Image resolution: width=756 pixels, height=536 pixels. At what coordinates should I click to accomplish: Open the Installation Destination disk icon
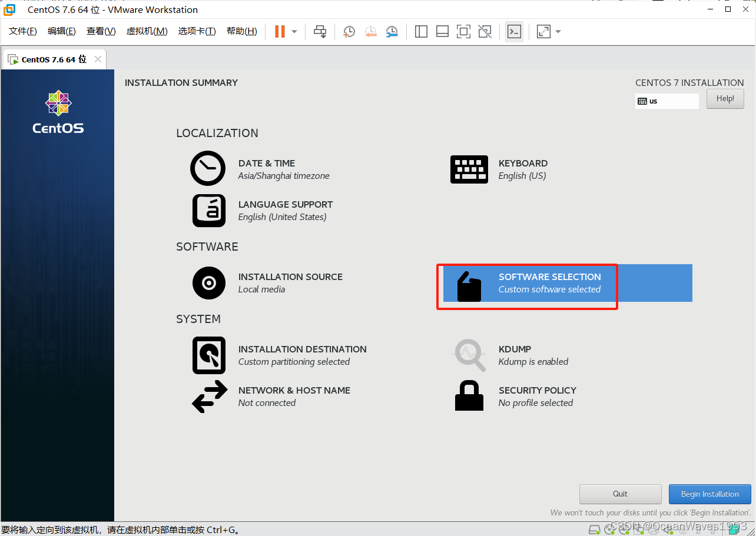click(209, 355)
